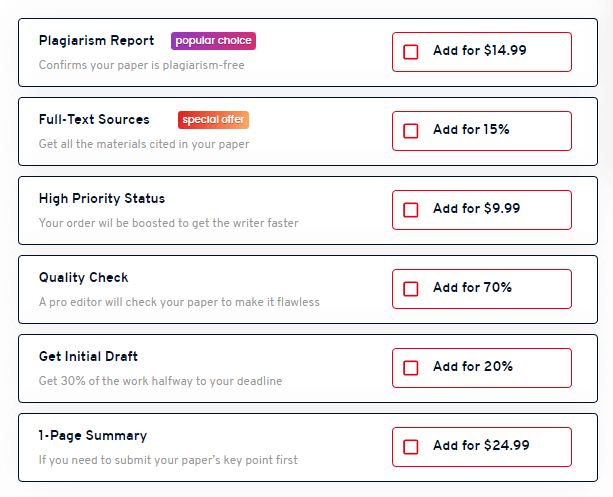Click the 'Add for $14.99' button
This screenshot has height=497, width=613.
click(482, 52)
